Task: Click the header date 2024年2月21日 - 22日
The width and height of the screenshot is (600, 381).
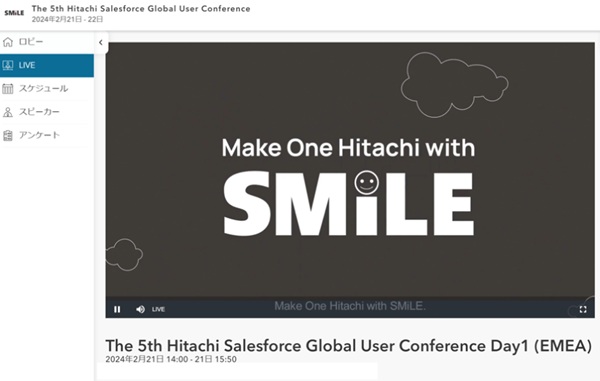Action: pyautogui.click(x=67, y=20)
